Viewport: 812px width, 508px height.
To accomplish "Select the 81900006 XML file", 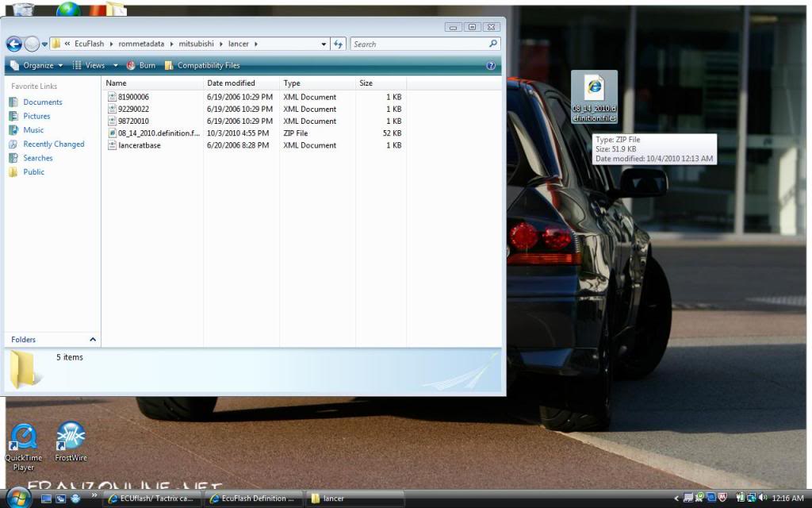I will [x=128, y=97].
